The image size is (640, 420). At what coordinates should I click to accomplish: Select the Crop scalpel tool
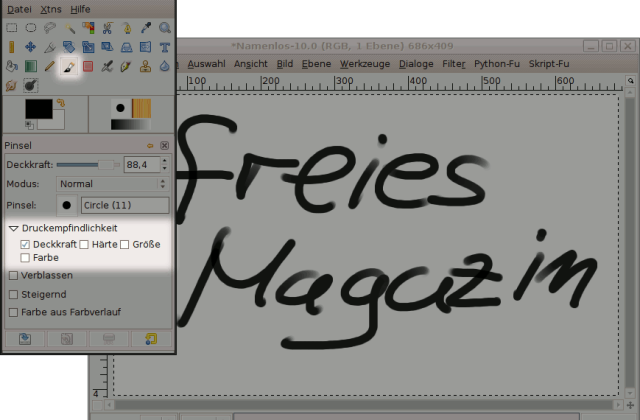[50, 47]
